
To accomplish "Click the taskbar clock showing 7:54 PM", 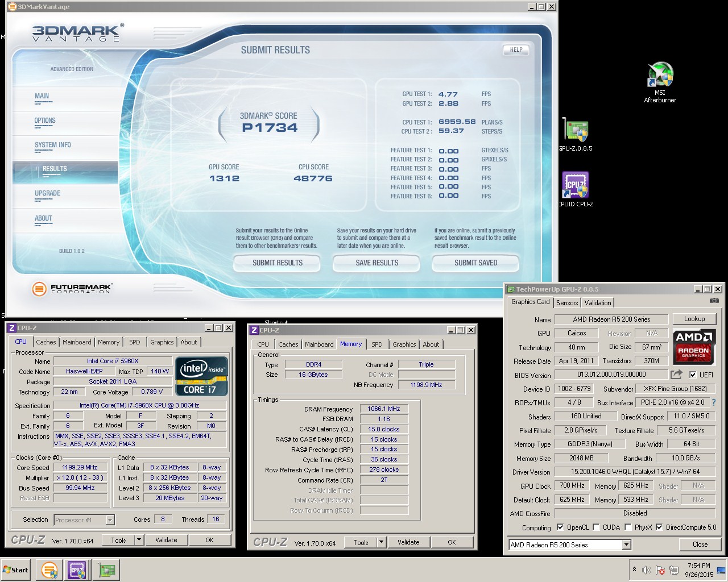I will 698,570.
